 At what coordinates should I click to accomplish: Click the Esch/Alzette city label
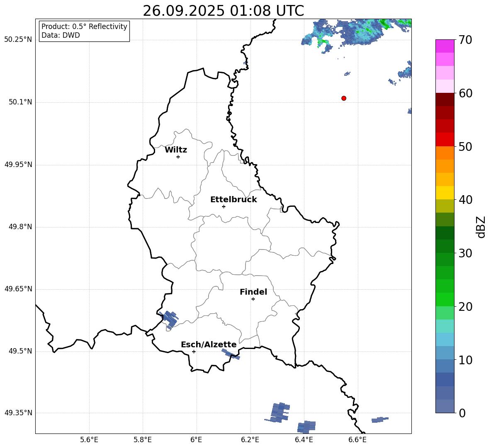pyautogui.click(x=209, y=344)
